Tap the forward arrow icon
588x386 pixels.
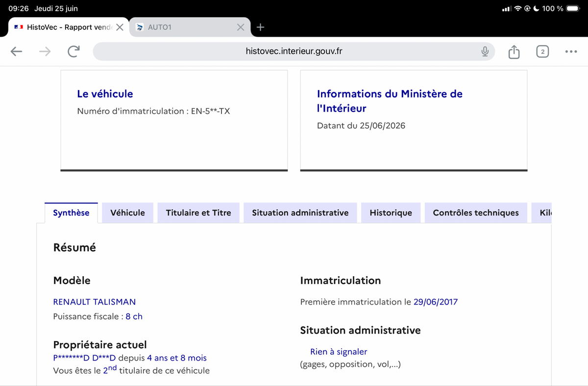pyautogui.click(x=45, y=51)
